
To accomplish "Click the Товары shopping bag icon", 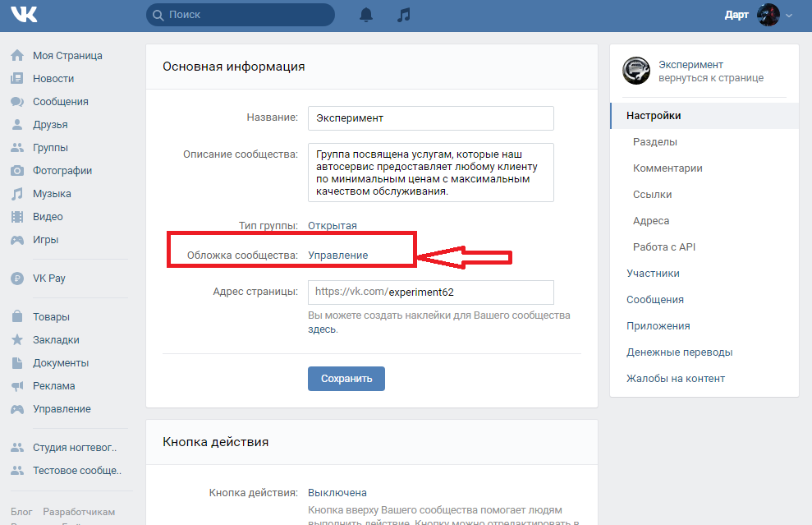I will click(x=16, y=317).
